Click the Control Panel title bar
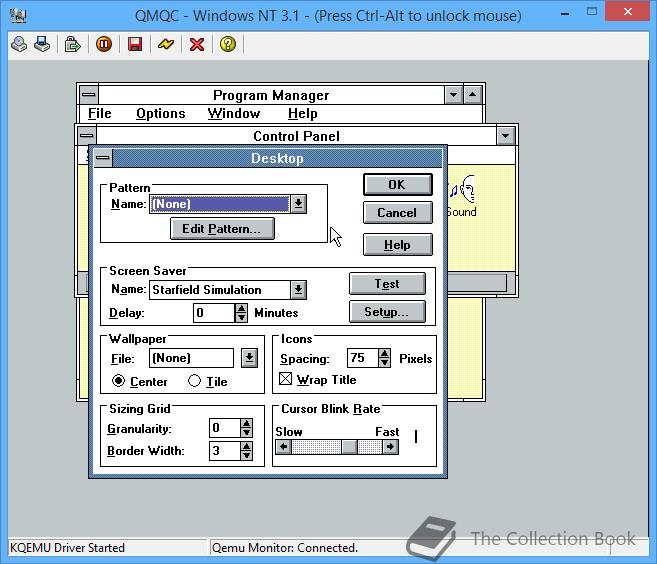Screen dimensions: 657x564 pos(296,136)
